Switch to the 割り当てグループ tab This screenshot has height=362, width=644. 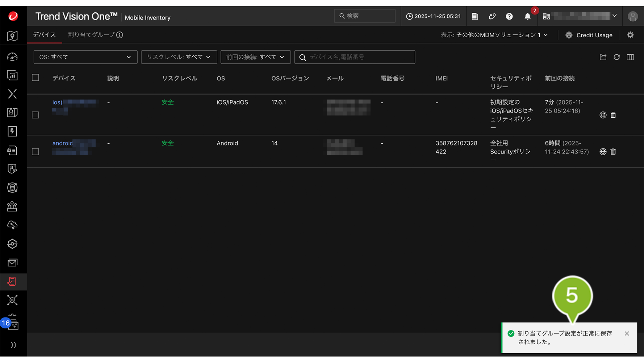[91, 35]
